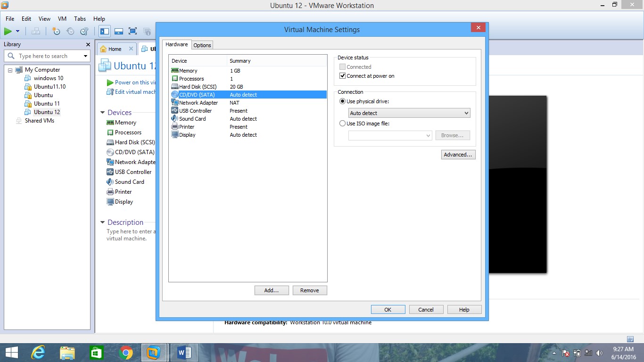
Task: Uncheck Connect at power on
Action: [x=343, y=76]
